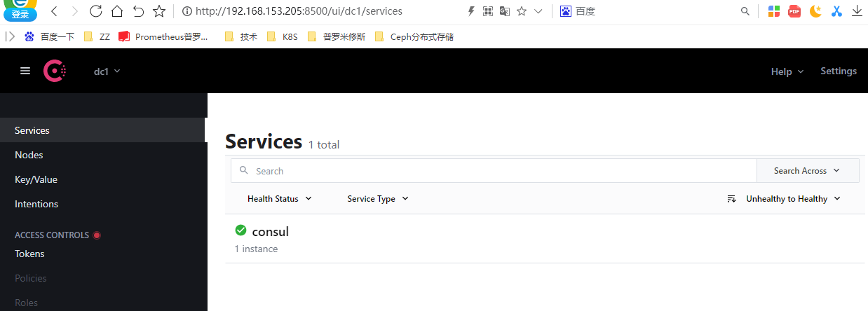
Task: Open 百度一下 bookmark
Action: (x=50, y=36)
